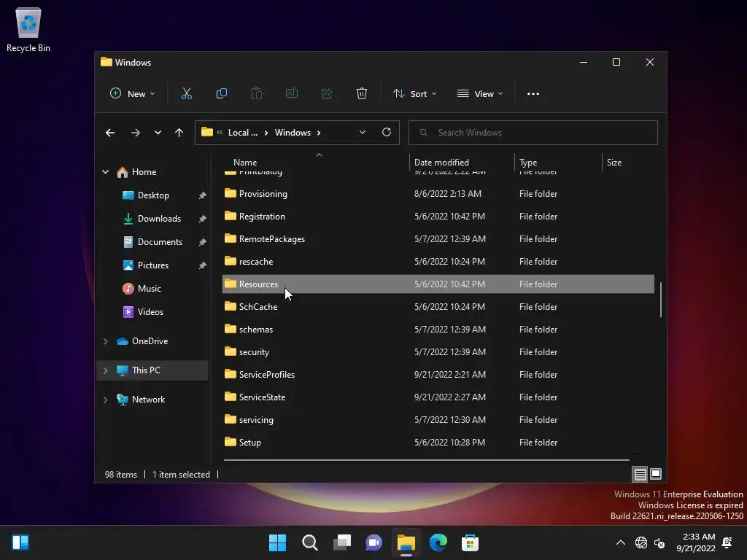This screenshot has height=560, width=747.
Task: Open recent locations chevron
Action: point(158,133)
